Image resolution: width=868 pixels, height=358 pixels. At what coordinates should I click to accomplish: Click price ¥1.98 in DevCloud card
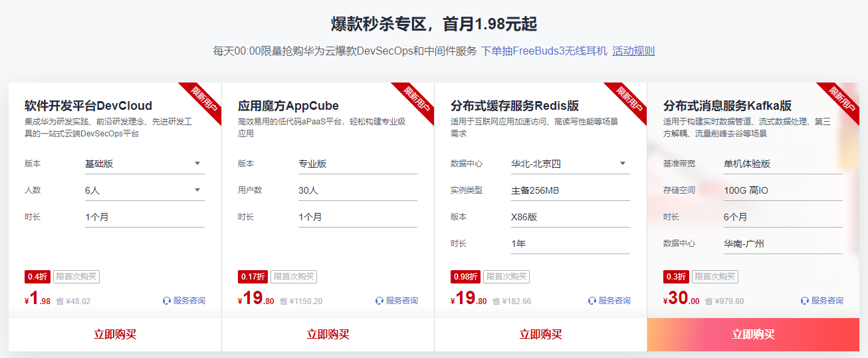(37, 299)
